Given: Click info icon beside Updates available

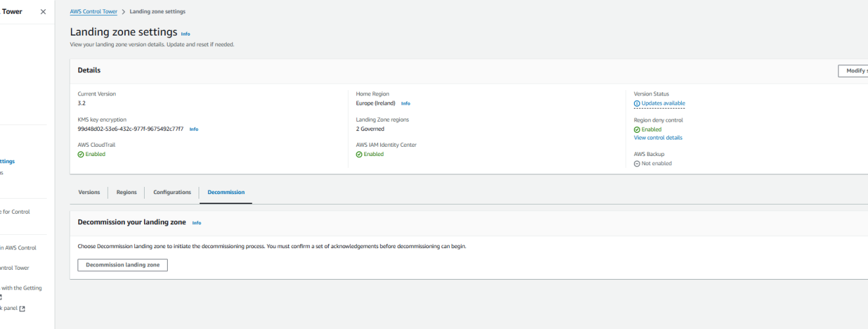Looking at the screenshot, I should coord(637,103).
